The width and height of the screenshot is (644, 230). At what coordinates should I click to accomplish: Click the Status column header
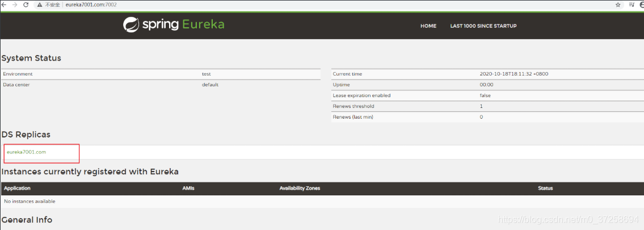pos(545,188)
